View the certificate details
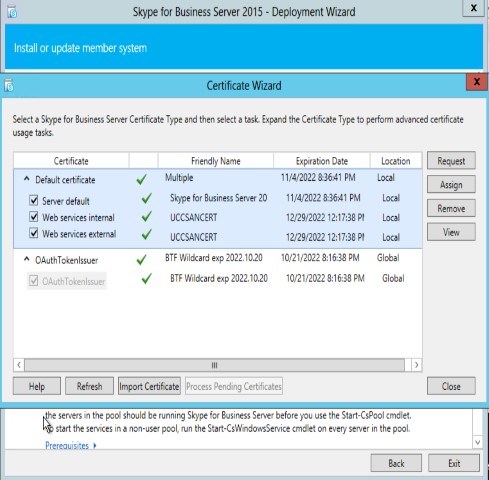 pyautogui.click(x=451, y=232)
